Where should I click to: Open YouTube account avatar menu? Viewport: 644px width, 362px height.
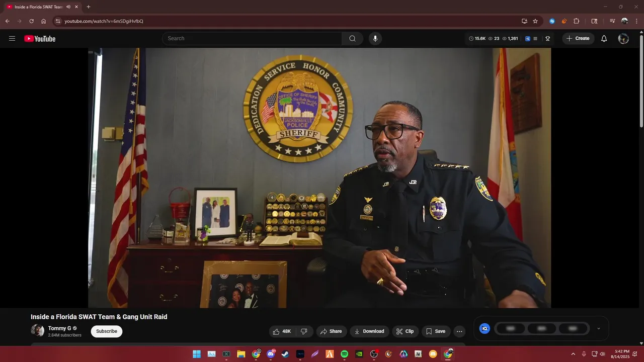pyautogui.click(x=623, y=39)
